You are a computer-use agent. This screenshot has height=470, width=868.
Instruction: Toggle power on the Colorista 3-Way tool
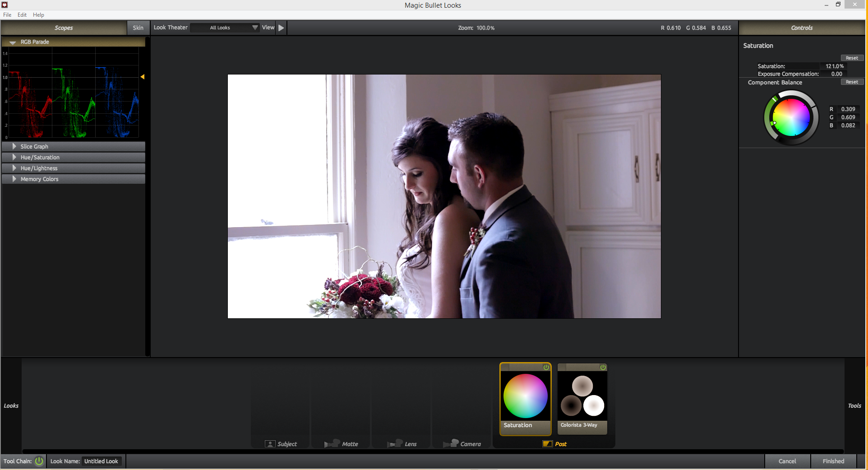[x=603, y=367]
